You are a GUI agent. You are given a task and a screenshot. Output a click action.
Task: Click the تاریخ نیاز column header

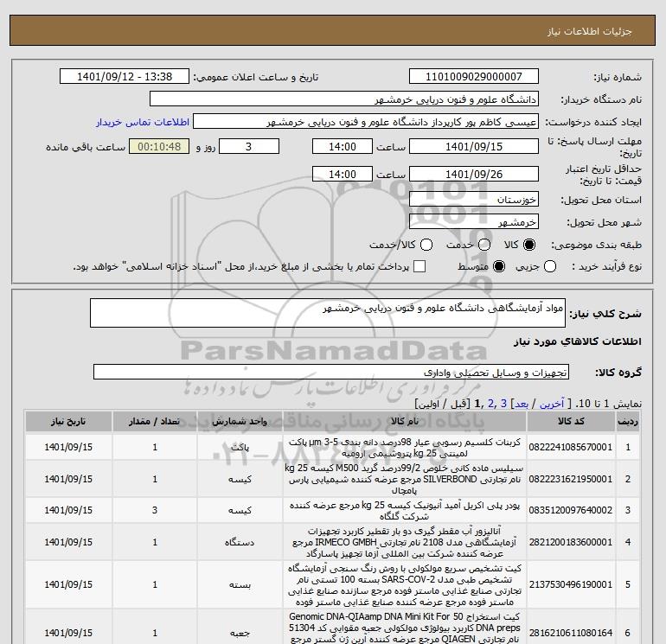68,421
